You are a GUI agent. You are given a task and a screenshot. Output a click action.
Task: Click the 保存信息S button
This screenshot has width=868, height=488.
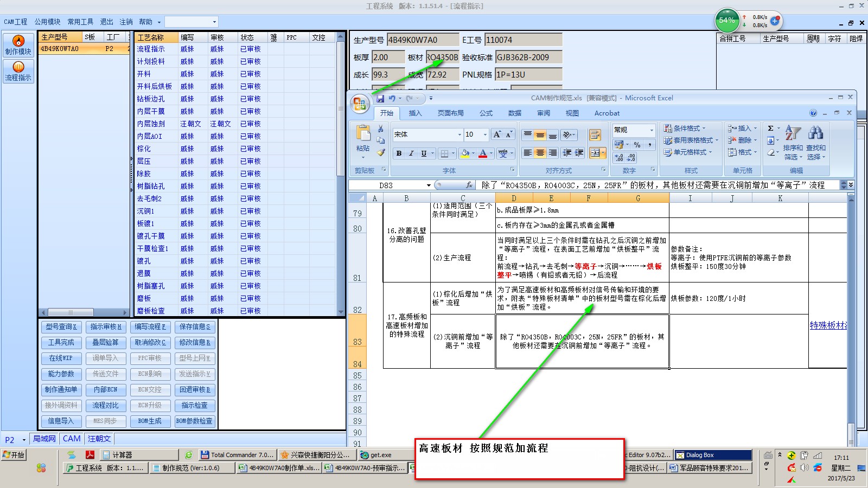pyautogui.click(x=195, y=327)
